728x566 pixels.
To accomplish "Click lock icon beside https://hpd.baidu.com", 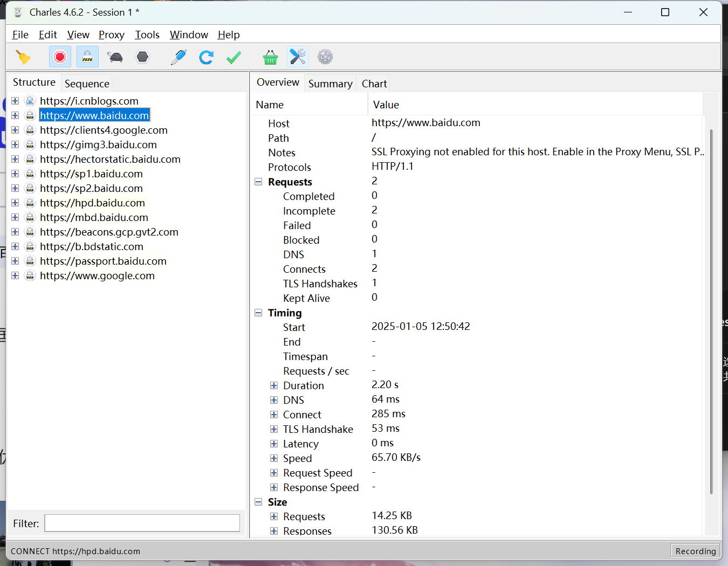I will 30,203.
